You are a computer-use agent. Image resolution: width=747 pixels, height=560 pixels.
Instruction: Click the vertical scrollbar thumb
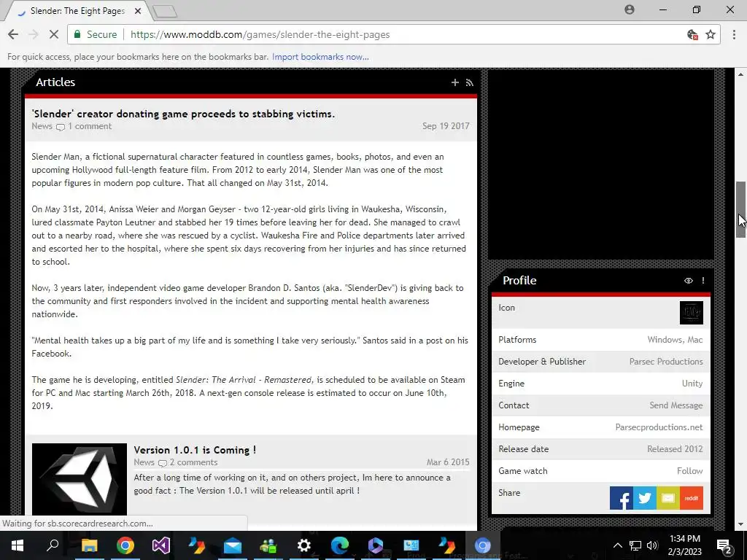tap(741, 209)
